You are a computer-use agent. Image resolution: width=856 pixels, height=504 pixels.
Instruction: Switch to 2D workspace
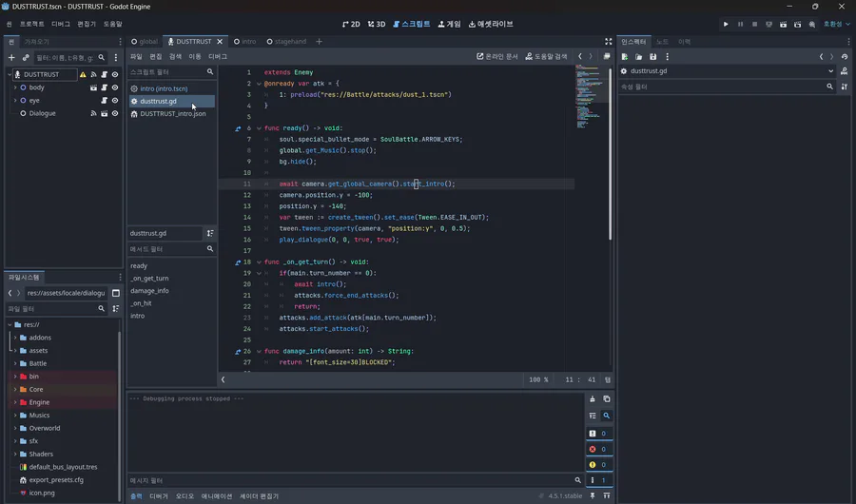pos(351,24)
